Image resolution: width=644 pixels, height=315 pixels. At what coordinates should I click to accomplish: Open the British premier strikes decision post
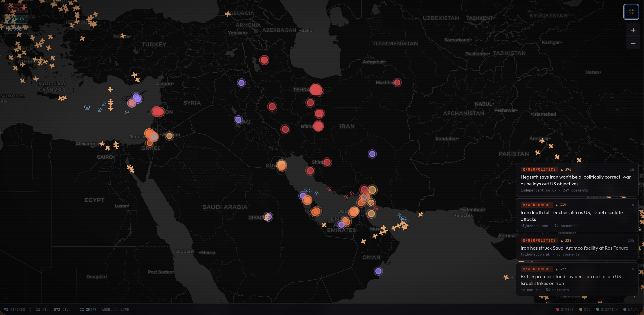(571, 280)
